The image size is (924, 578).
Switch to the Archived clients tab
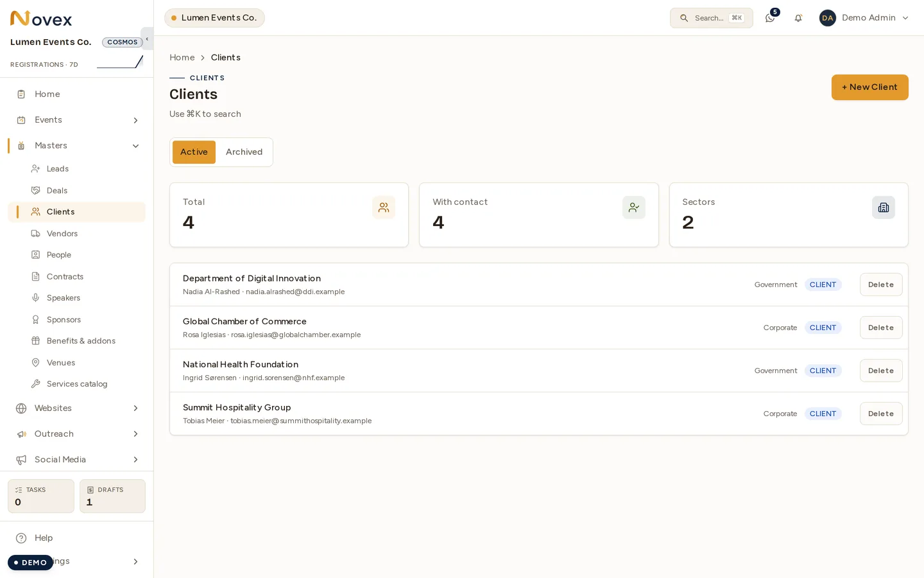244,152
